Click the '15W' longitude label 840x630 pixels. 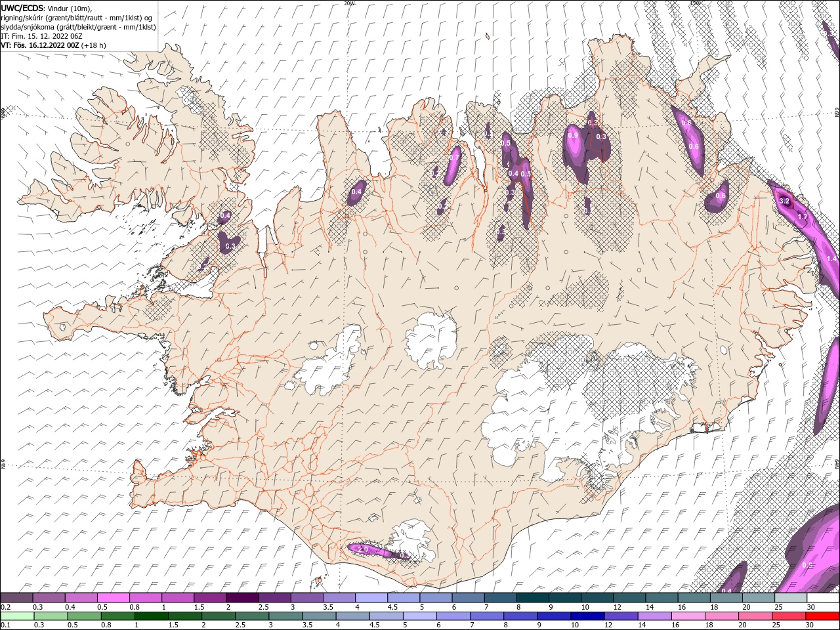click(694, 3)
